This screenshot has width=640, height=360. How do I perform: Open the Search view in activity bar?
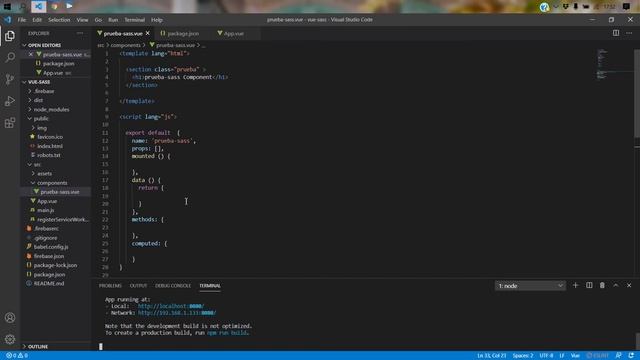10,57
